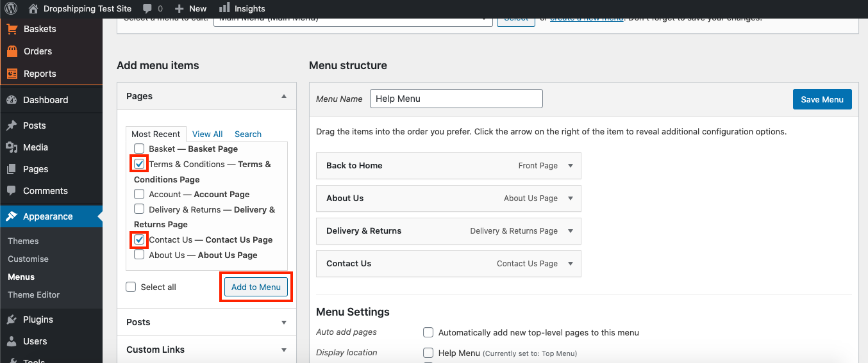Click the Baskets cart icon in sidebar
868x363 pixels.
click(12, 29)
